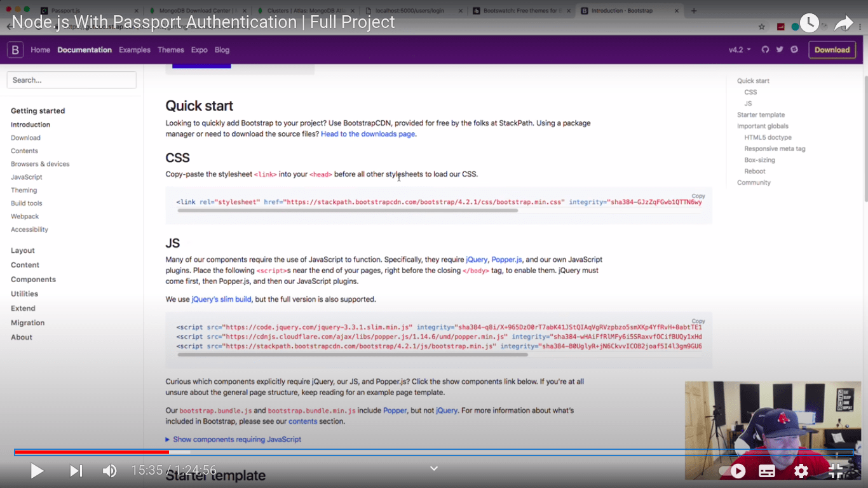Open the 'contents' section link
The image size is (868, 488).
tap(302, 421)
